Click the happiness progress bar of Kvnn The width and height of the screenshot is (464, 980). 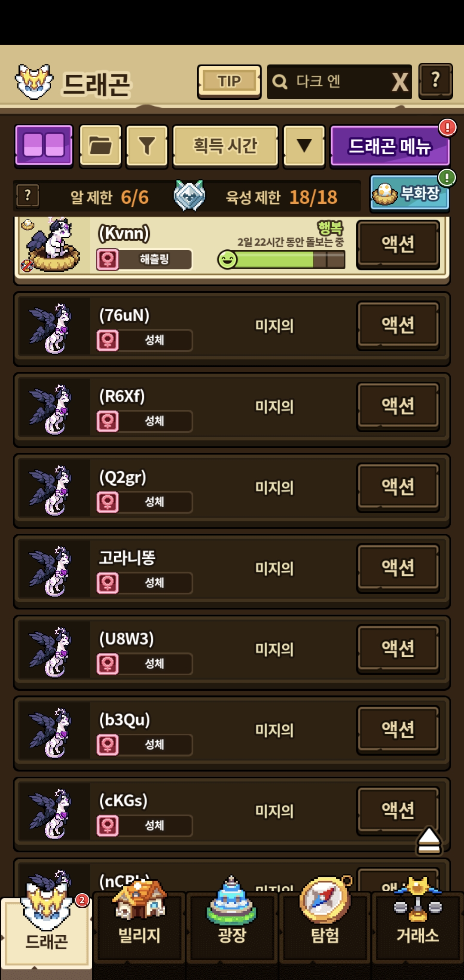click(x=281, y=260)
